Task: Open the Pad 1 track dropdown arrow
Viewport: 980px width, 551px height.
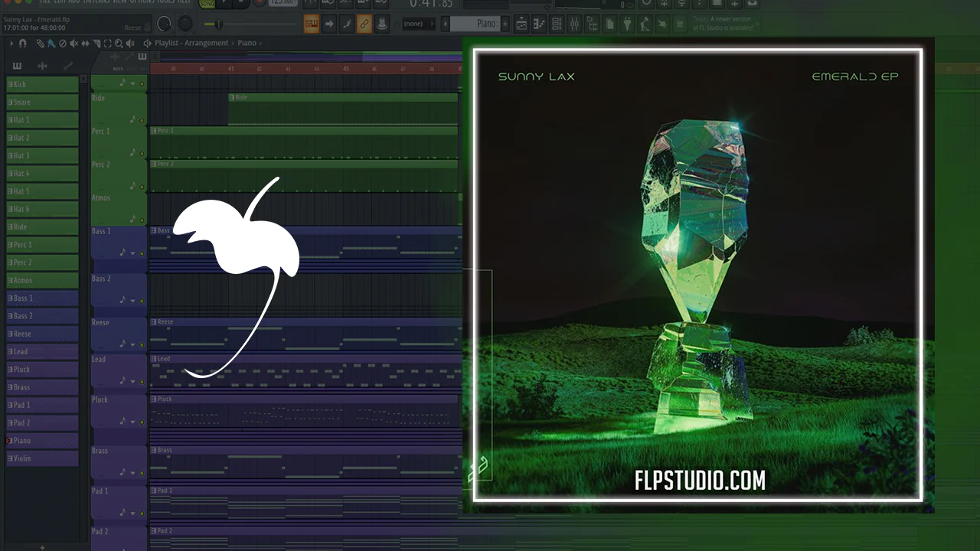Action: 132,514
